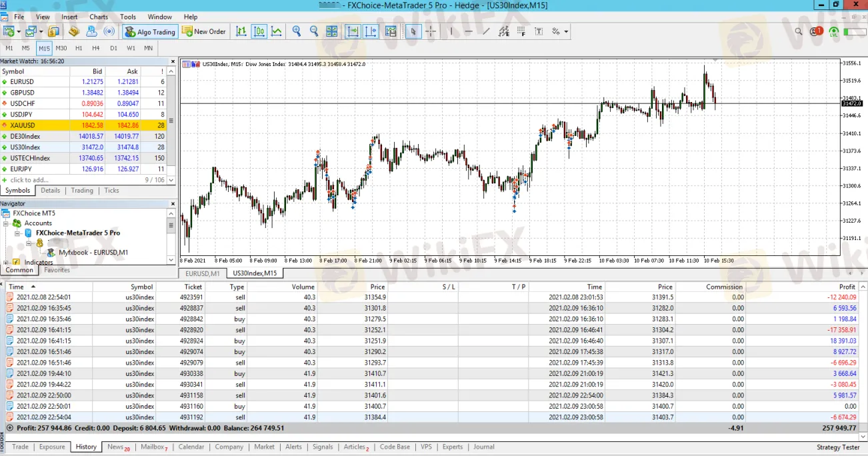The height and width of the screenshot is (456, 868).
Task: Open the search magnifier icon
Action: [799, 31]
